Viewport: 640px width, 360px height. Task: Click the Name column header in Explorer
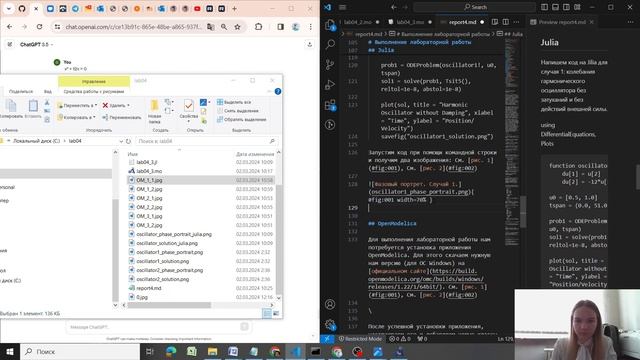coord(133,154)
